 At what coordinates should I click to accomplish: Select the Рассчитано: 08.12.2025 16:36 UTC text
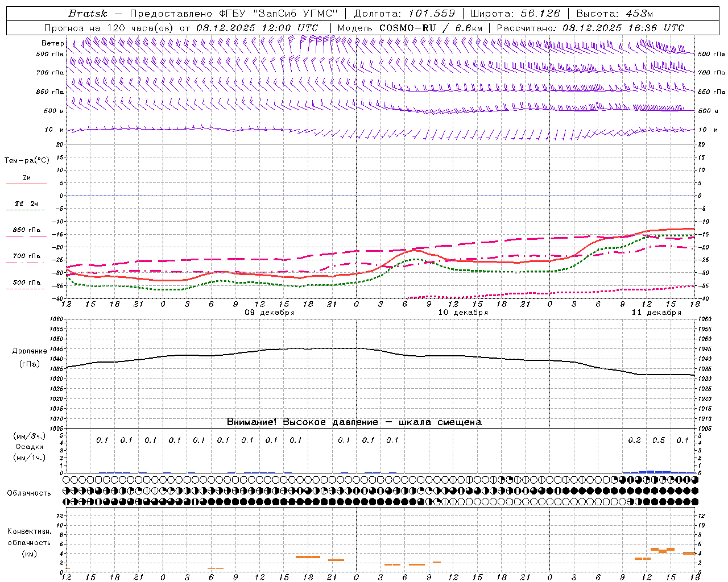point(590,28)
